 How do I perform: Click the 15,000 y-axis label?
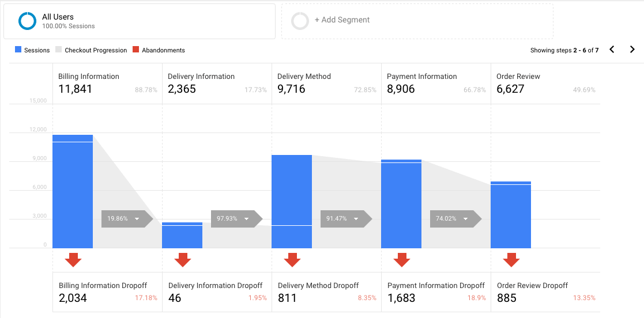(x=38, y=101)
